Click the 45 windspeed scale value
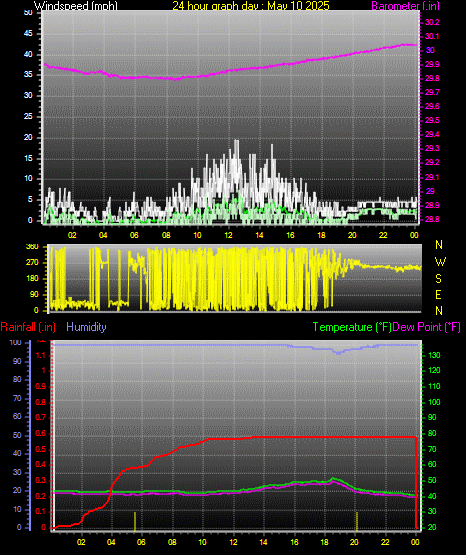 [x=28, y=34]
